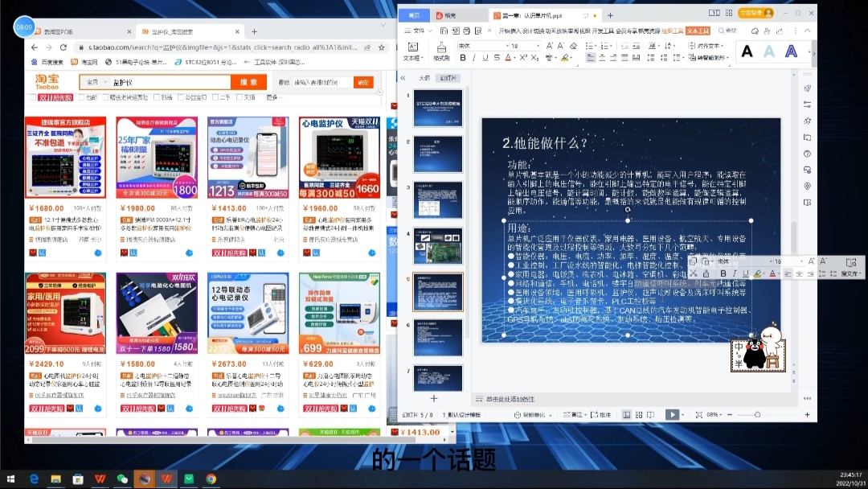Click the 批注 comment button in status bar
868x489 pixels.
(601, 414)
